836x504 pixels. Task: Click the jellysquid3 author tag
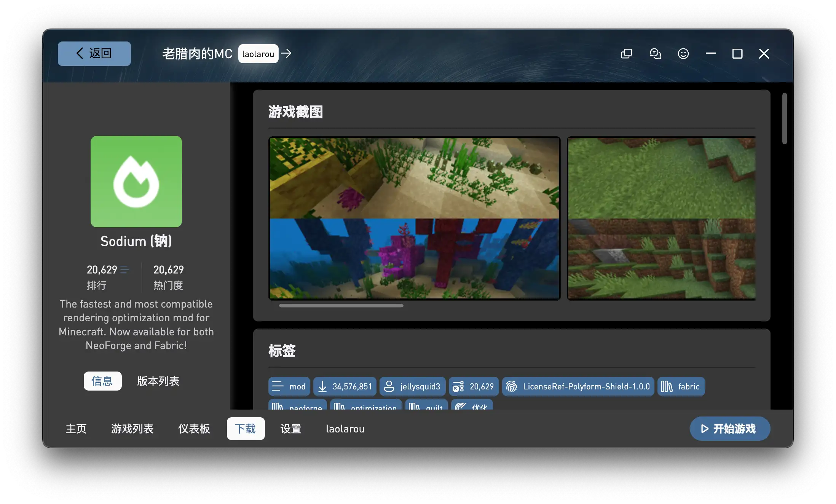tap(413, 386)
